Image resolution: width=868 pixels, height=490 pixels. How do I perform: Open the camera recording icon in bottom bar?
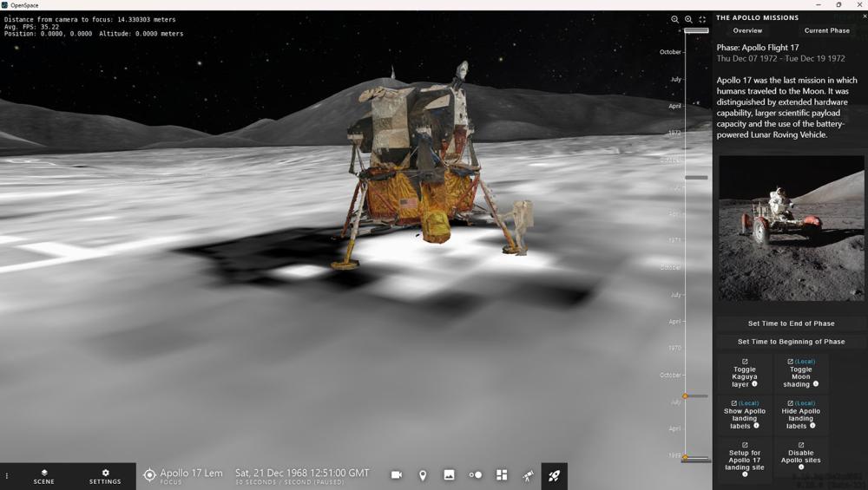click(397, 475)
